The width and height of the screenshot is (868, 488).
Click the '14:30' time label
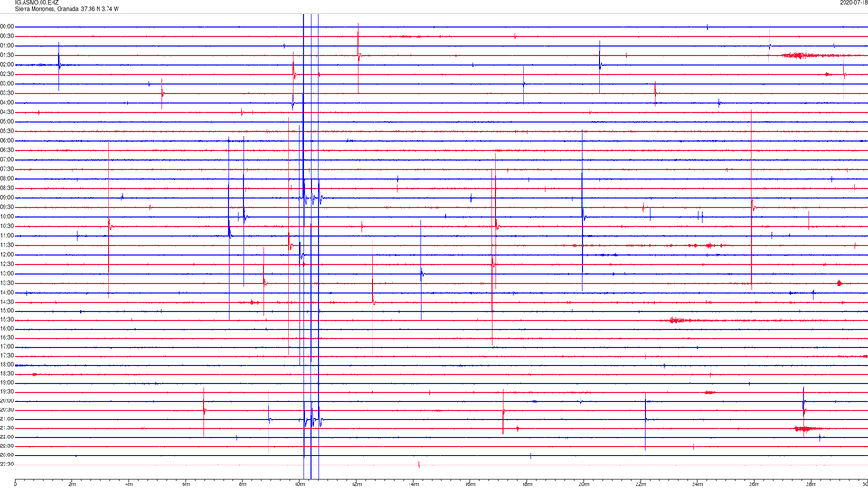(x=7, y=302)
